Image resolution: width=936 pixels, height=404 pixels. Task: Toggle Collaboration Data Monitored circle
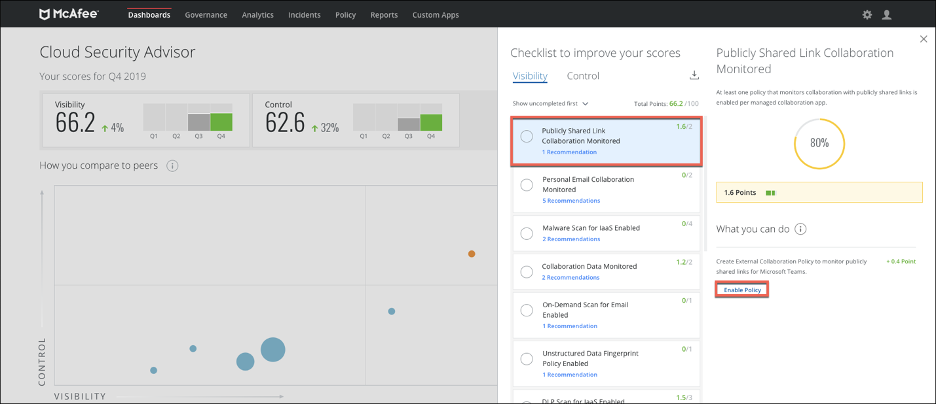click(x=526, y=272)
